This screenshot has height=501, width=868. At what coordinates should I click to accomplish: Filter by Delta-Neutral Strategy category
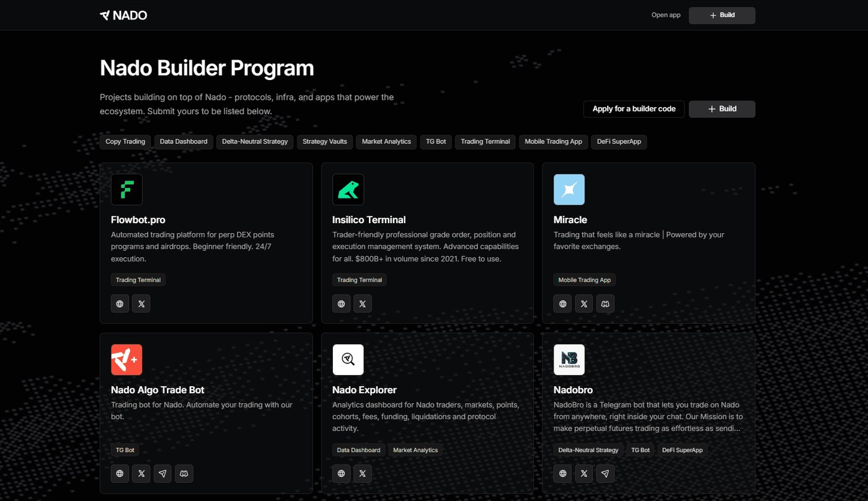pos(255,142)
